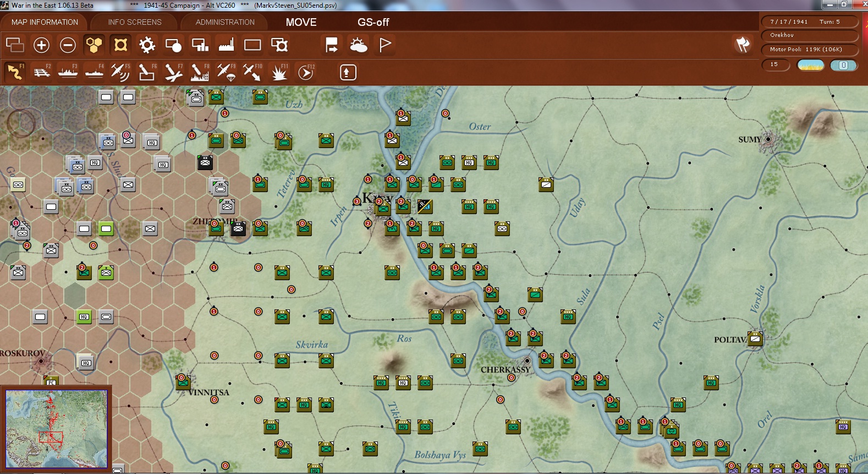Select the F3 naval transport icon
Viewport: 868px width, 474px height.
pyautogui.click(x=68, y=72)
